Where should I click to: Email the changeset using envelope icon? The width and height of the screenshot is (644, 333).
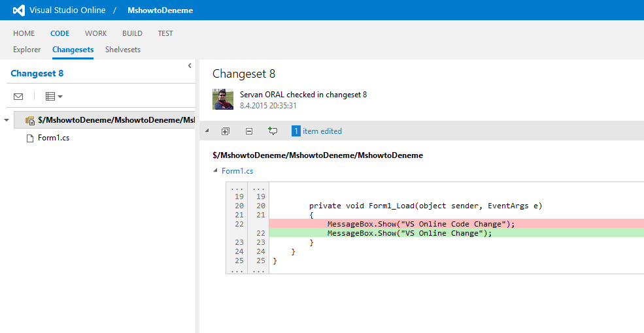coord(18,97)
